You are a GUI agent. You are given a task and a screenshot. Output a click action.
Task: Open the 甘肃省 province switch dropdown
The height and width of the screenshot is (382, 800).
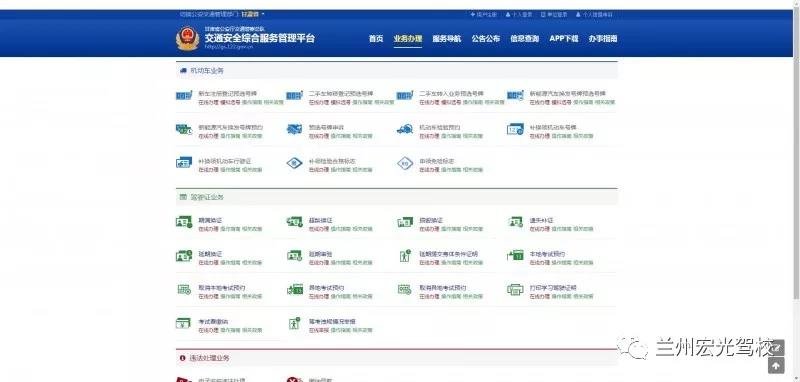253,14
